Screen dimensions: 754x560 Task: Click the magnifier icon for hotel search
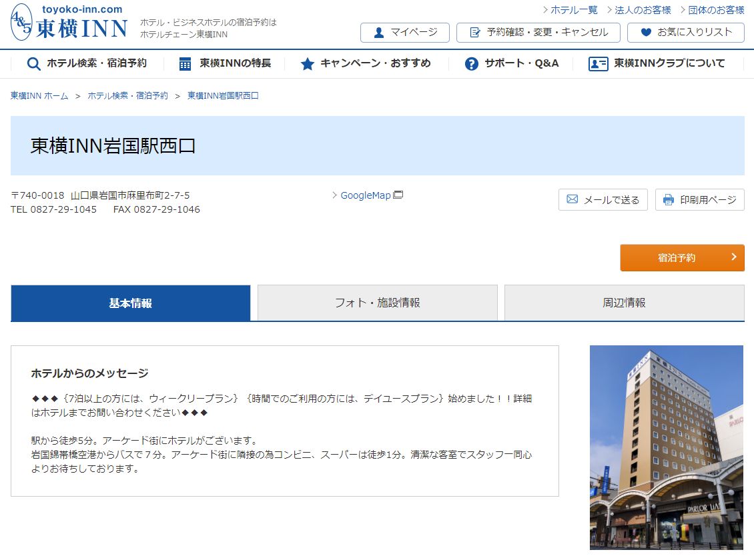(x=33, y=64)
